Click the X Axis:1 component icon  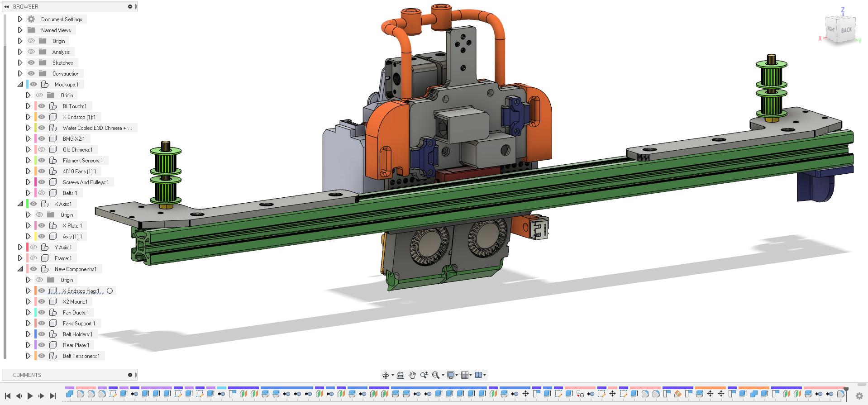45,204
